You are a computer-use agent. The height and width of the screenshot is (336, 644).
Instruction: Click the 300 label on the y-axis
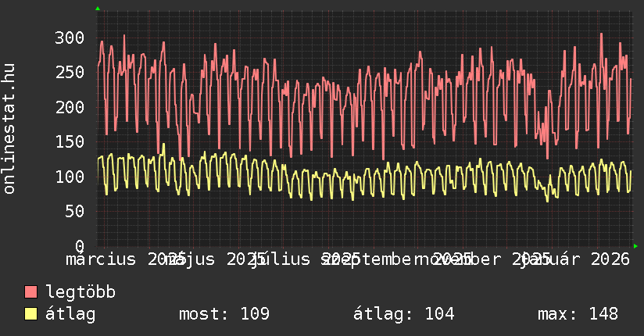pyautogui.click(x=70, y=38)
